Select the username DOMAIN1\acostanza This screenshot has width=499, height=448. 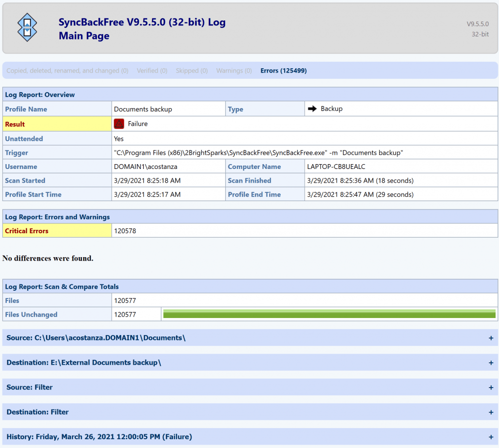point(145,167)
